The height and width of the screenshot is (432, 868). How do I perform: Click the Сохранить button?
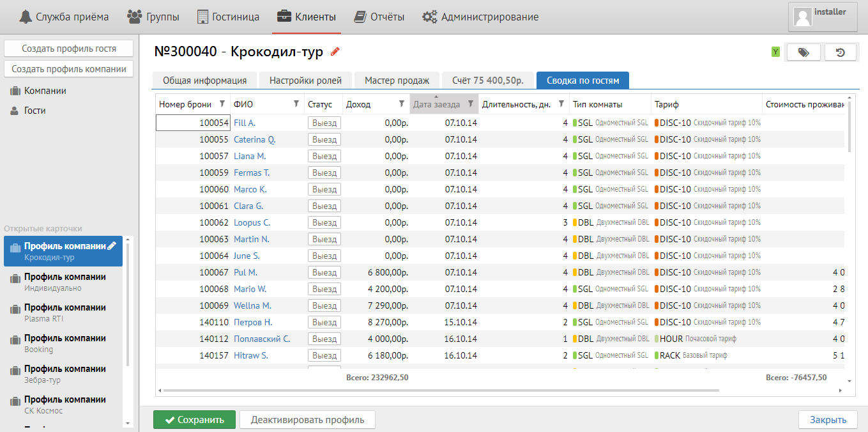[194, 420]
